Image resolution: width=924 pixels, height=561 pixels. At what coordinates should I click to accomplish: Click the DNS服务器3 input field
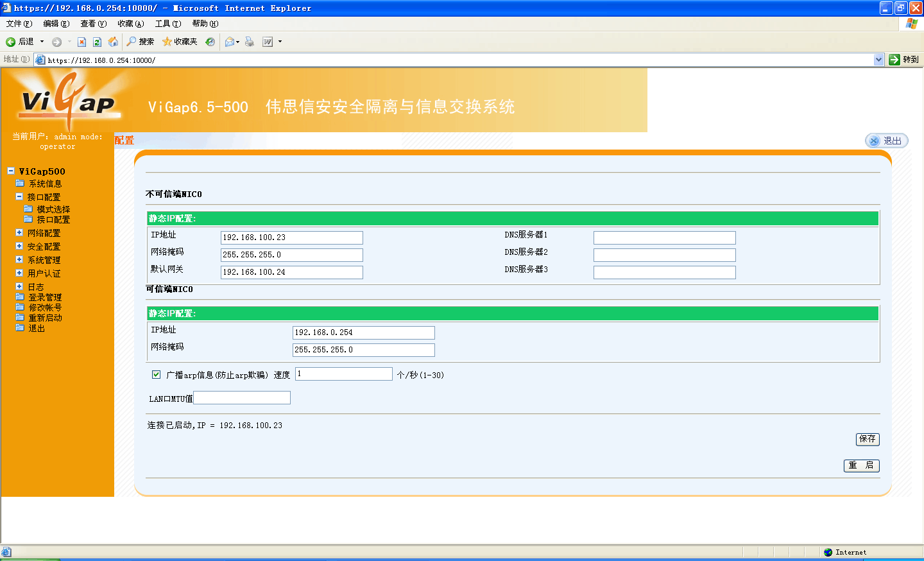(665, 272)
